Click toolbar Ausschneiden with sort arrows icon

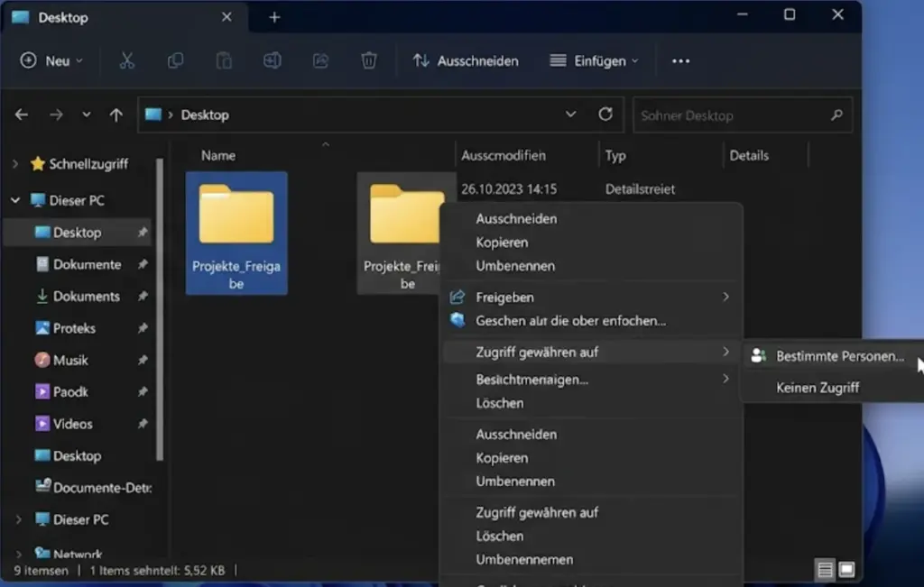pos(466,61)
